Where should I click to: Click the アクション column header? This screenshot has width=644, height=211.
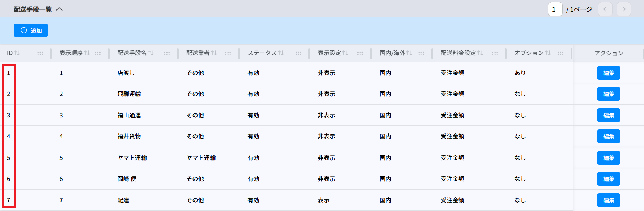(x=609, y=53)
